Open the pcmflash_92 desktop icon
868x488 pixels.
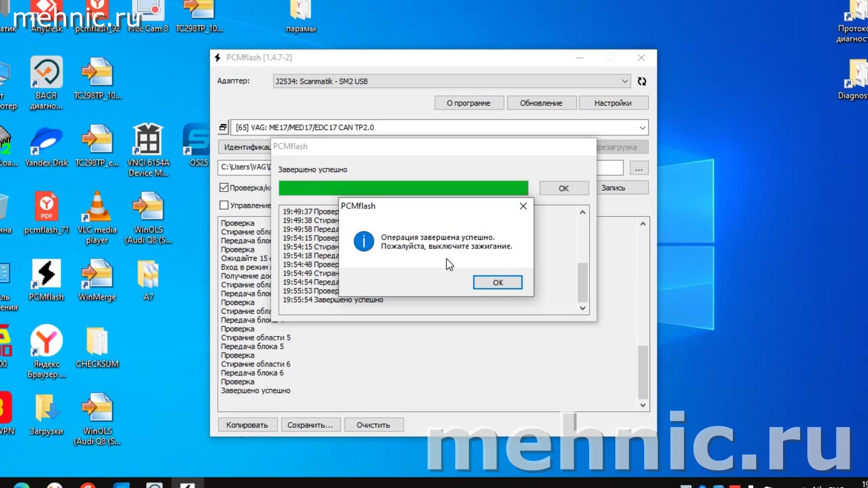(x=97, y=17)
